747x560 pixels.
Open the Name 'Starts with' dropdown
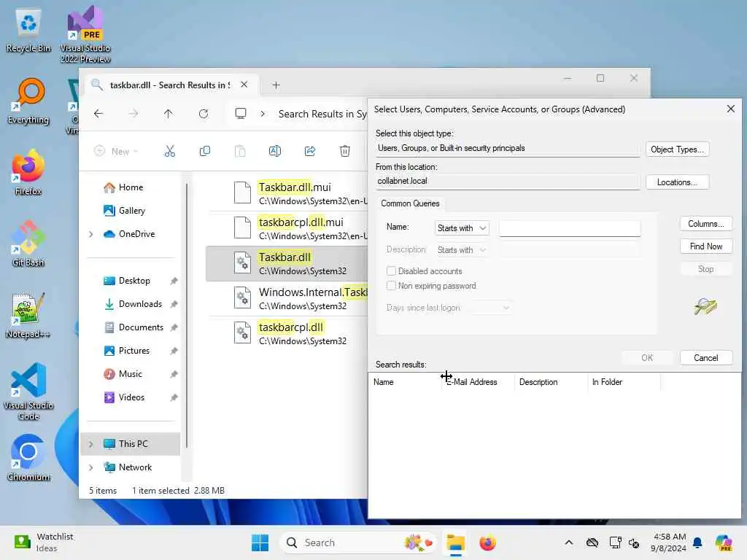tap(462, 228)
